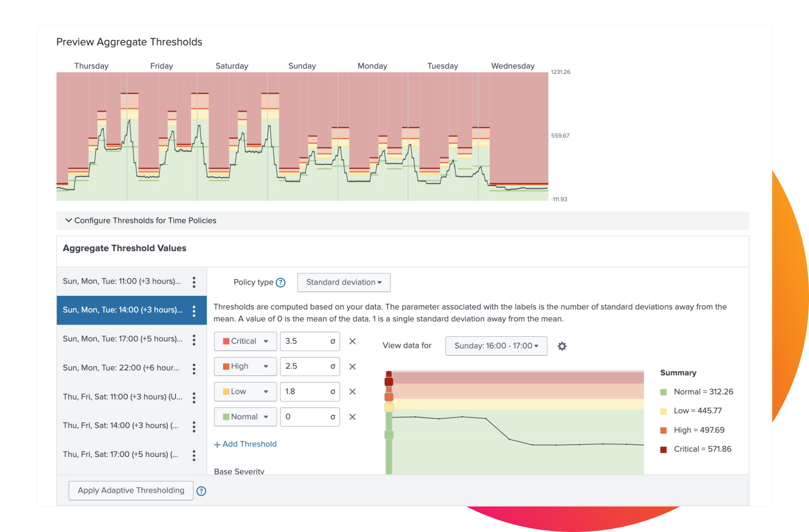Open kebab menu for Thu, Fri, Sat 14:00 policy
This screenshot has height=532, width=809.
[x=194, y=425]
